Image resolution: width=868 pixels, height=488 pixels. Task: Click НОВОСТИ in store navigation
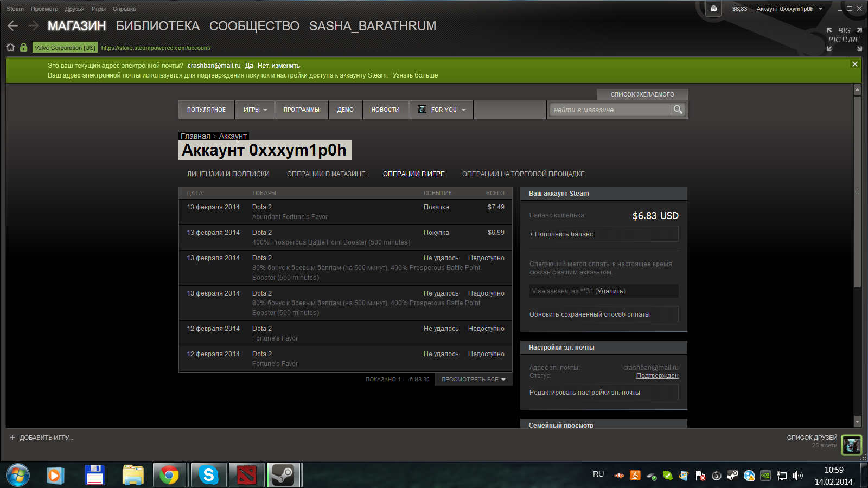(x=386, y=110)
